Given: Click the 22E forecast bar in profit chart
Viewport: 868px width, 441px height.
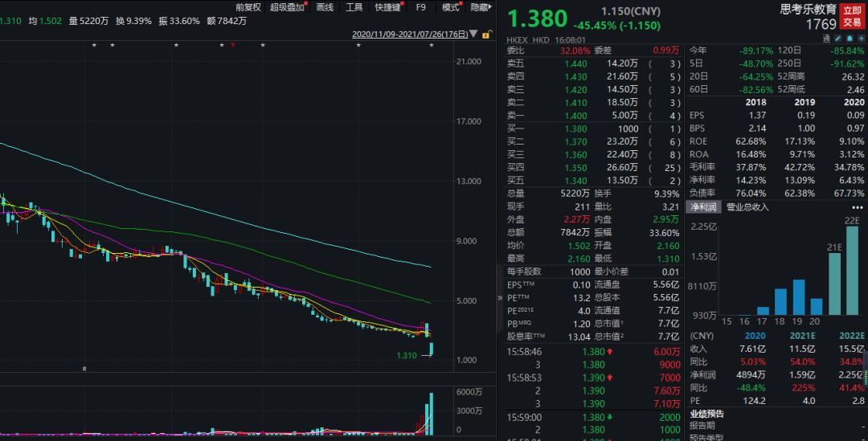Looking at the screenshot, I should (852, 273).
